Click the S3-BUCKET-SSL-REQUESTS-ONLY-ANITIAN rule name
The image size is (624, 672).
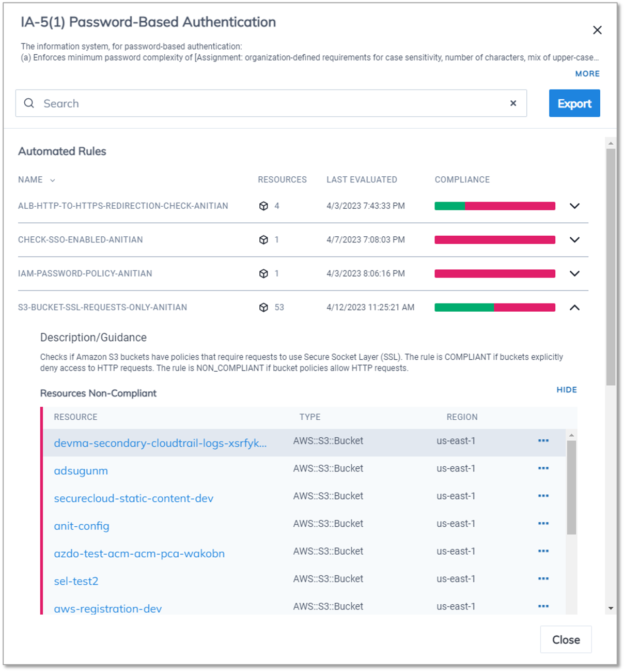point(102,308)
